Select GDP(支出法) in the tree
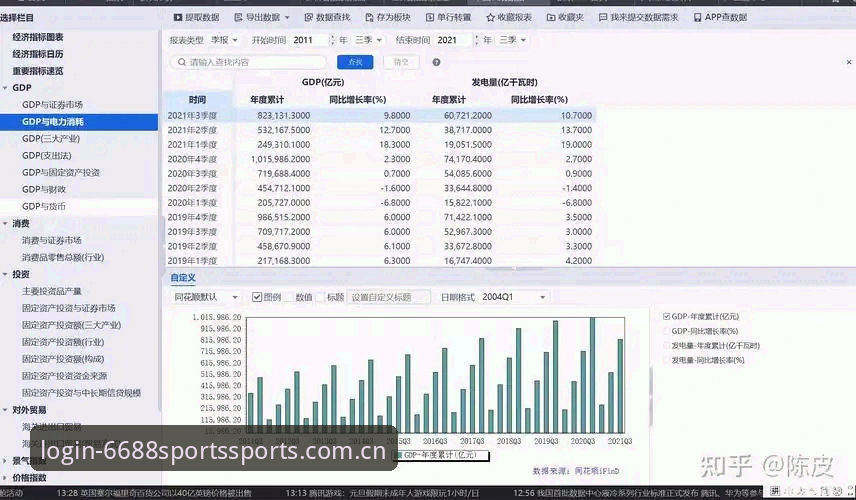 (x=46, y=155)
